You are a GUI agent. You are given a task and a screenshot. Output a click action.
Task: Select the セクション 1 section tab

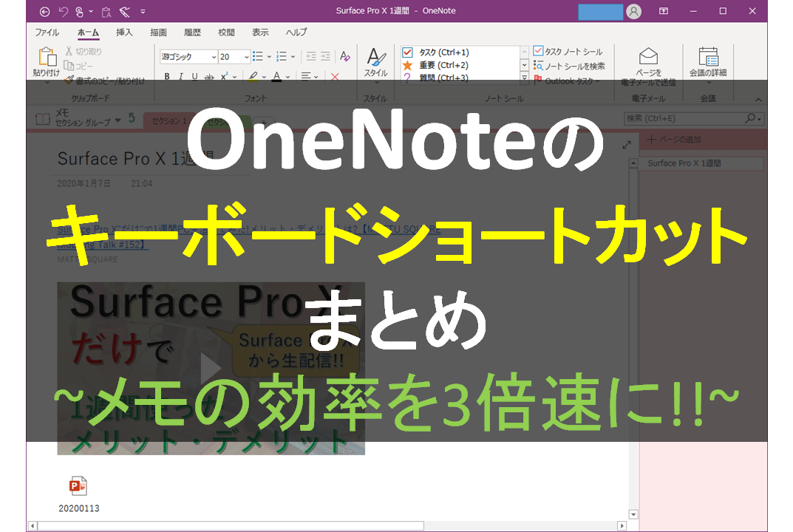pos(169,121)
